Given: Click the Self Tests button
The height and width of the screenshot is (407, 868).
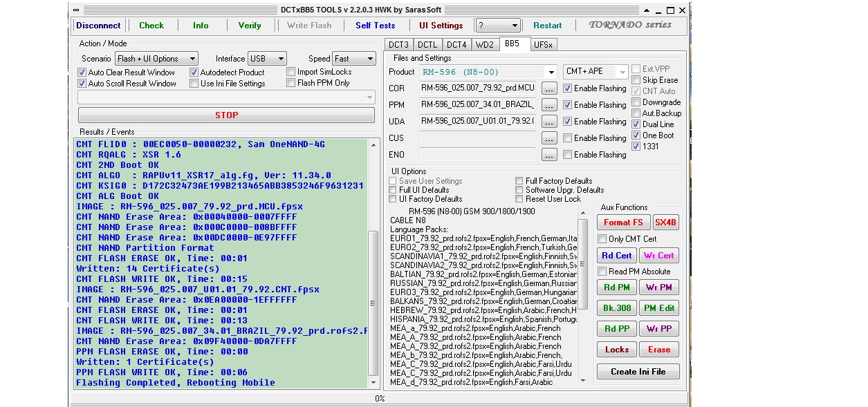Looking at the screenshot, I should [x=376, y=26].
